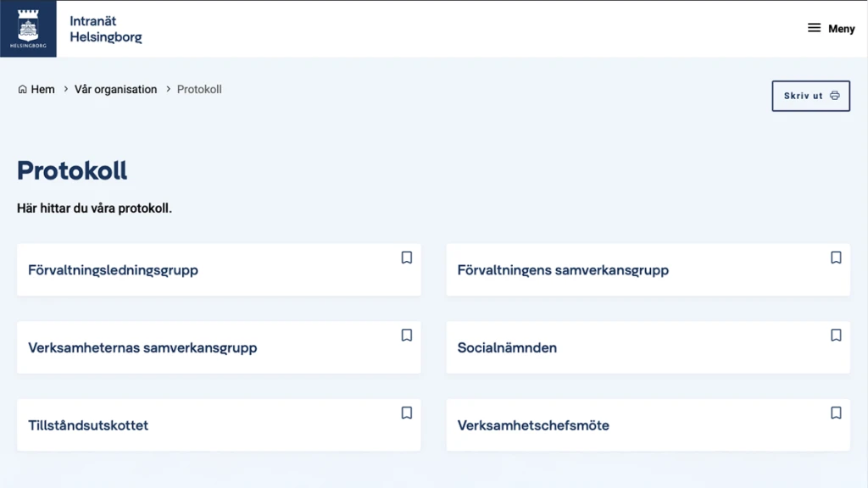868x488 pixels.
Task: Toggle bookmark icon on Tillståndsutskottet card
Action: click(407, 413)
